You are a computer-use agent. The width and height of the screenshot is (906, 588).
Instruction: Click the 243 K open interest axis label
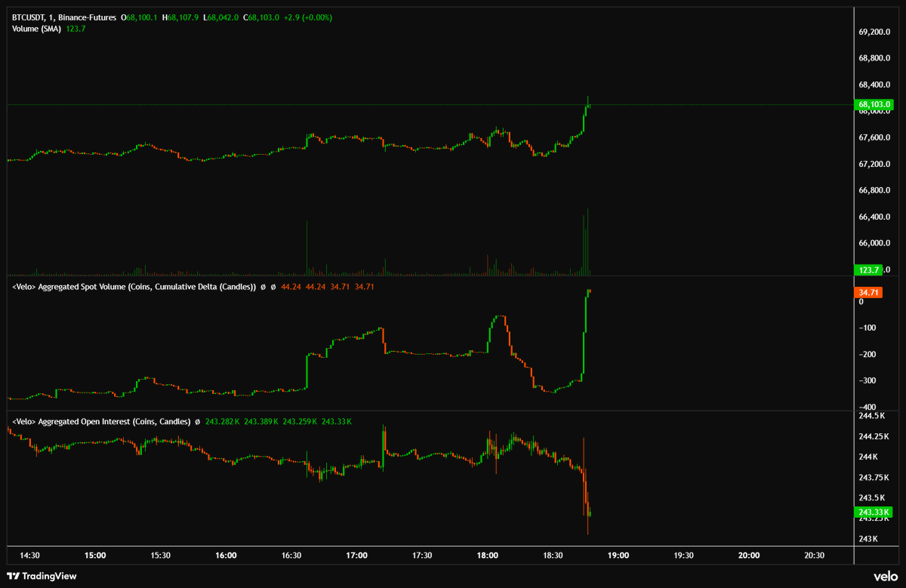tap(868, 538)
